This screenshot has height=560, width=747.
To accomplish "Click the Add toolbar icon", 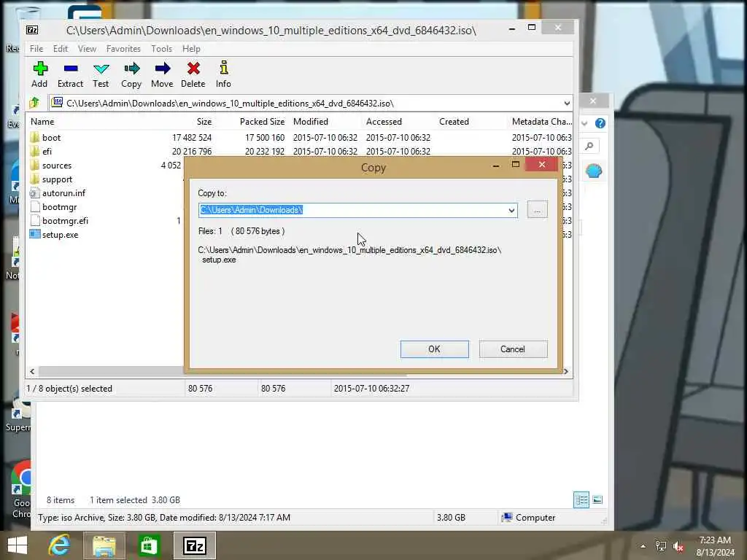I will click(x=39, y=74).
